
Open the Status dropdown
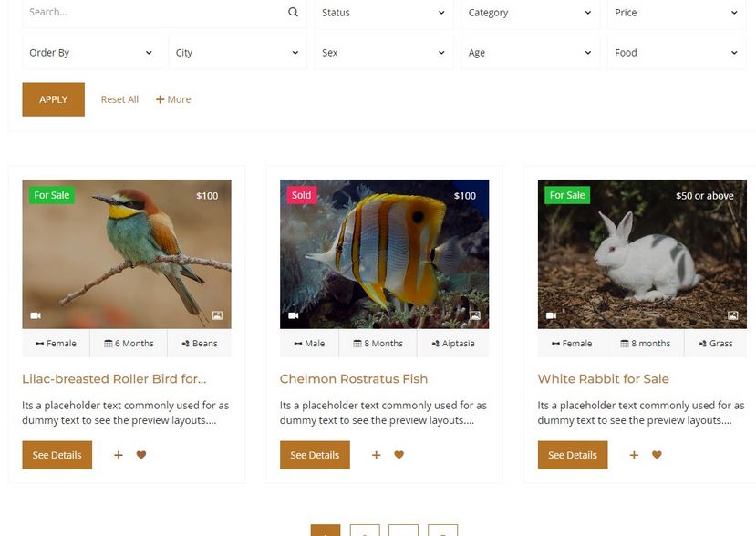point(384,13)
